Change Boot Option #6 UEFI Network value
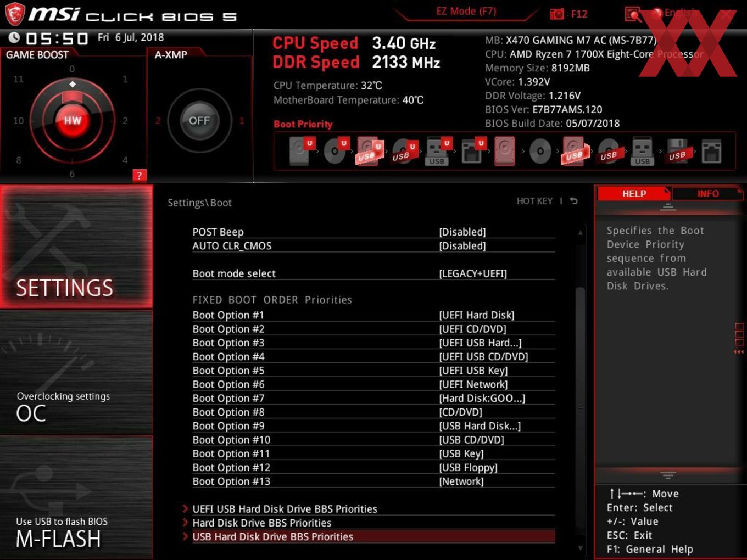The width and height of the screenshot is (747, 560). click(473, 384)
